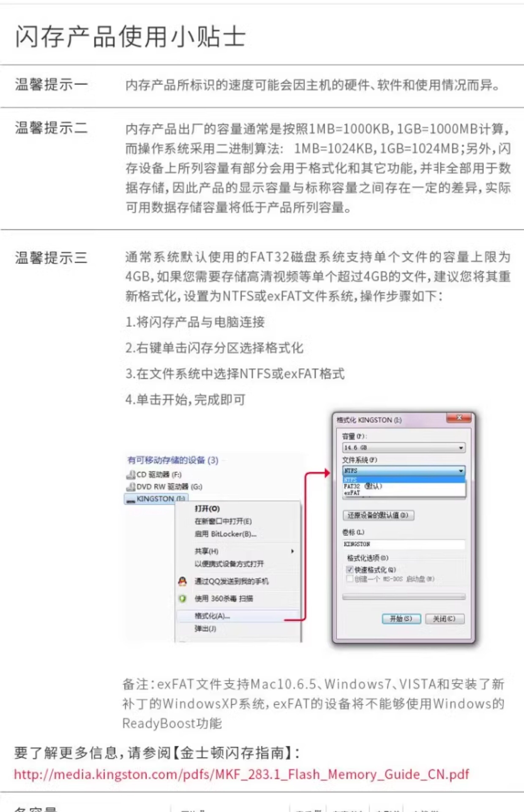Select the DVD RW drive (G:) icon

[131, 487]
